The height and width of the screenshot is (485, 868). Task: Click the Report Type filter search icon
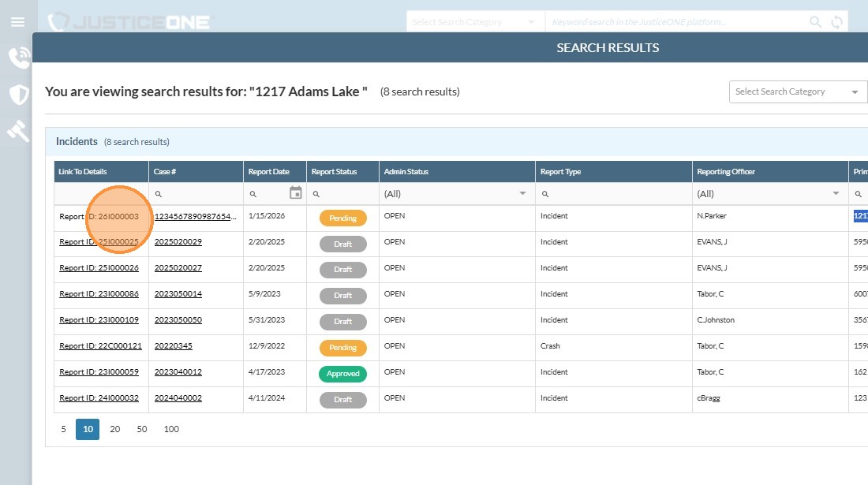pyautogui.click(x=545, y=194)
